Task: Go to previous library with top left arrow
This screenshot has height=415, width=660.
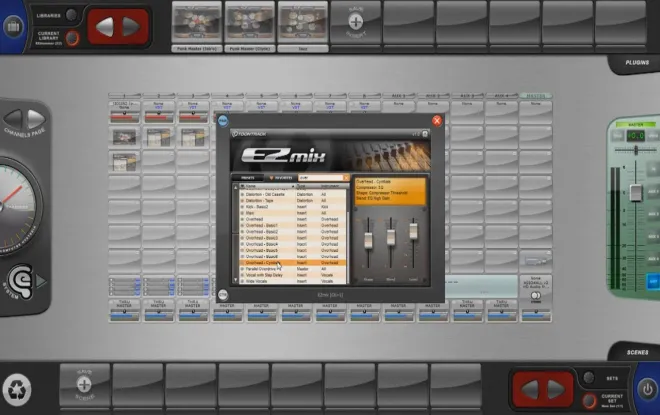Action: click(105, 27)
